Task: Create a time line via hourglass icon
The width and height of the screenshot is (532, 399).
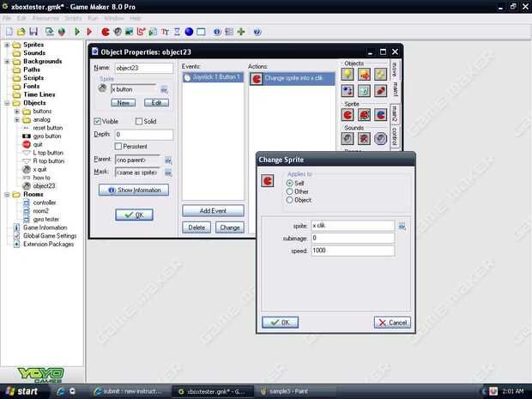Action: point(177,32)
